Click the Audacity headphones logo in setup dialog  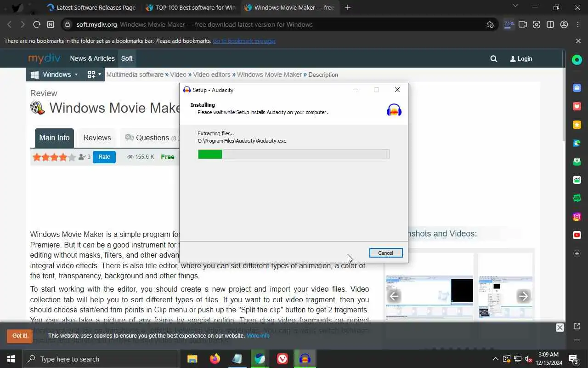pyautogui.click(x=394, y=109)
